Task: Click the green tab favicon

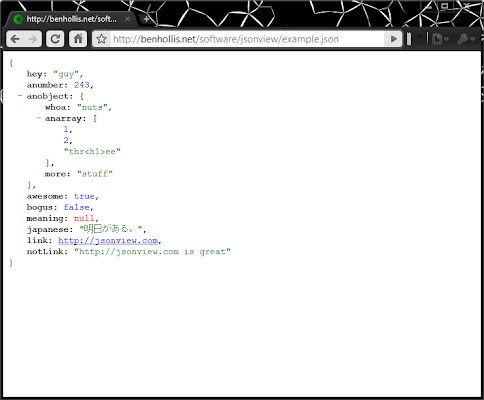Action: tap(18, 19)
